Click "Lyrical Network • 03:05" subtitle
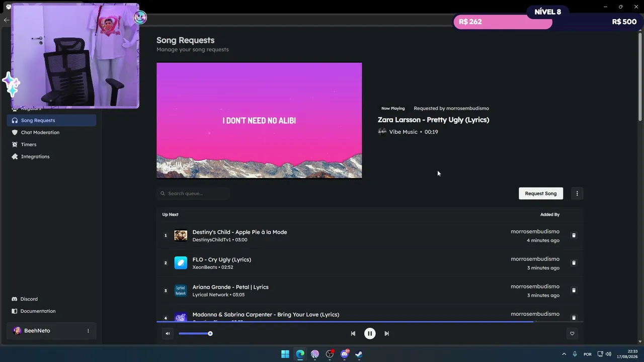 coord(218,295)
